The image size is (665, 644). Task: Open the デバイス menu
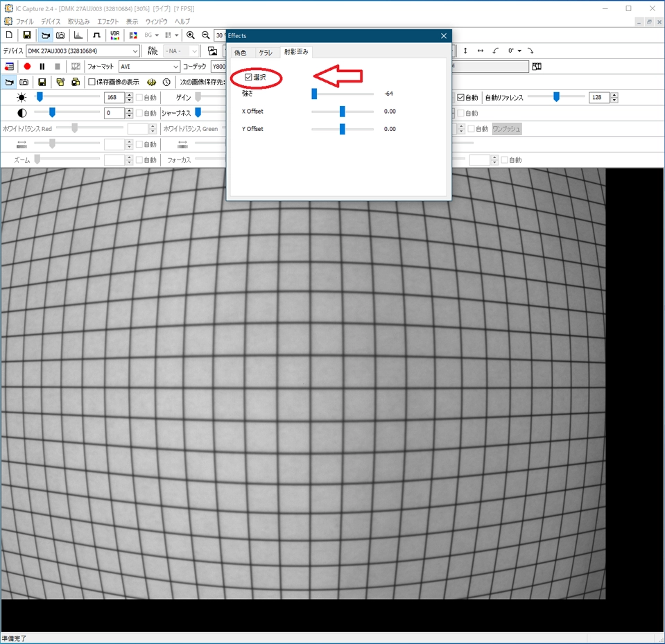coord(51,21)
